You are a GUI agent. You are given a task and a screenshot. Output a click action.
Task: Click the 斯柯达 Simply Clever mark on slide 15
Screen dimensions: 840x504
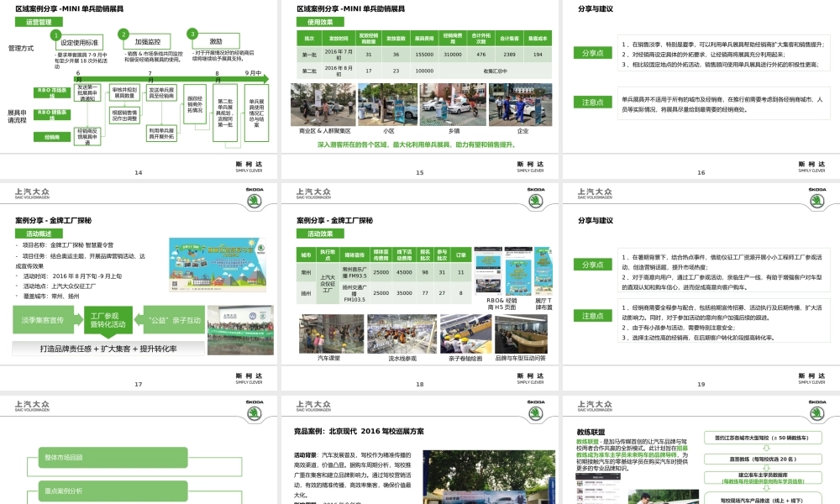pyautogui.click(x=530, y=166)
